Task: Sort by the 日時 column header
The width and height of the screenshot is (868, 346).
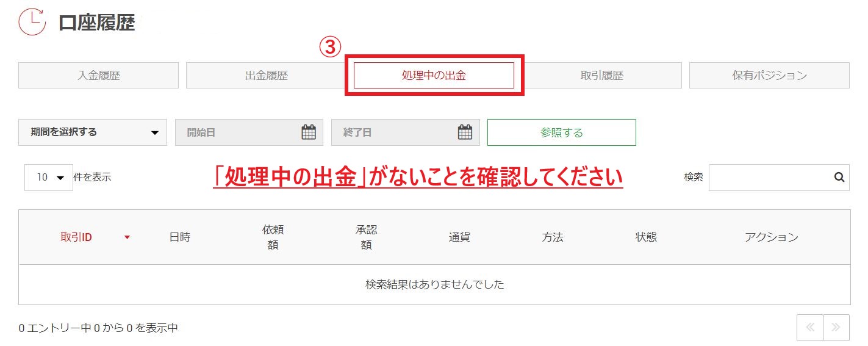Action: point(180,237)
